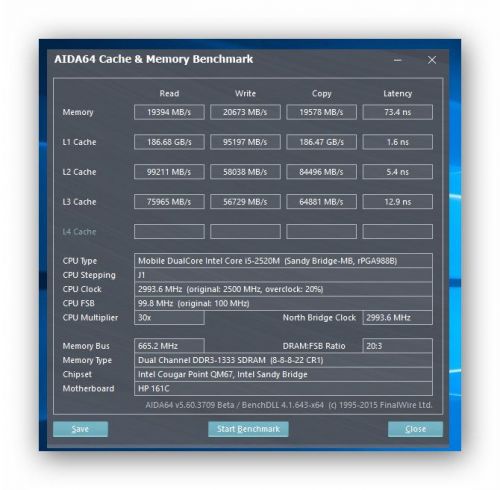Viewport: 500px width, 490px height.
Task: Select L2 Cache Read 99211 MB/s
Action: click(169, 172)
